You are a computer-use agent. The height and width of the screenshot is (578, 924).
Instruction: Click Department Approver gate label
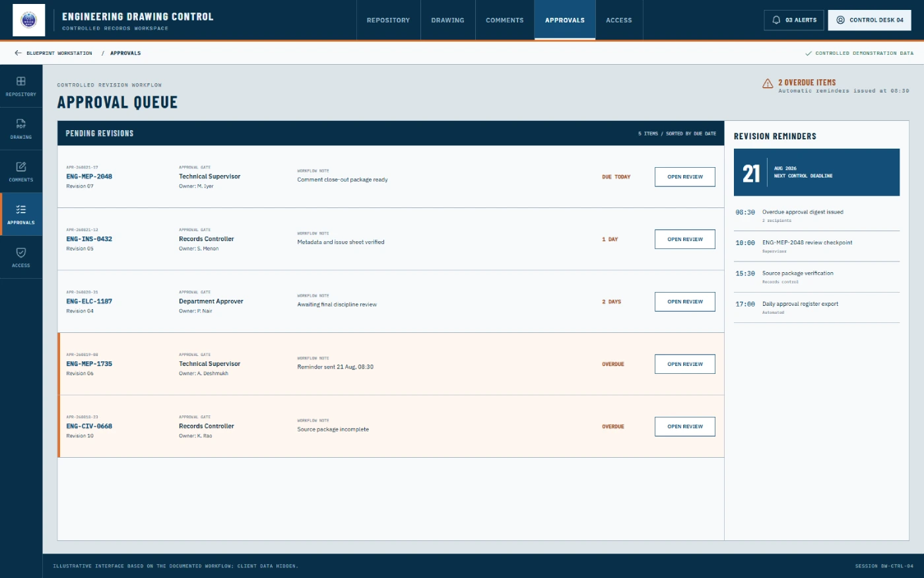(x=211, y=301)
